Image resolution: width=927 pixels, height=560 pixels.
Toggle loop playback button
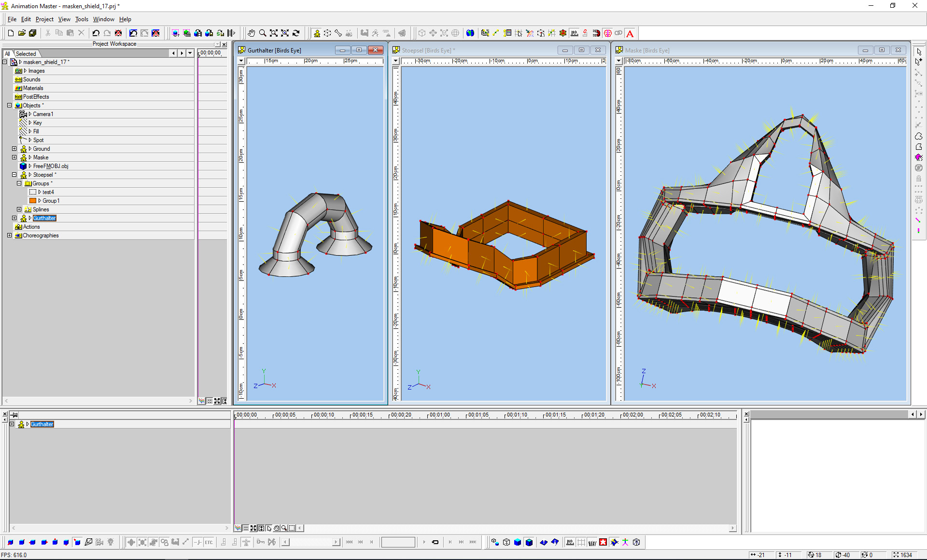435,542
